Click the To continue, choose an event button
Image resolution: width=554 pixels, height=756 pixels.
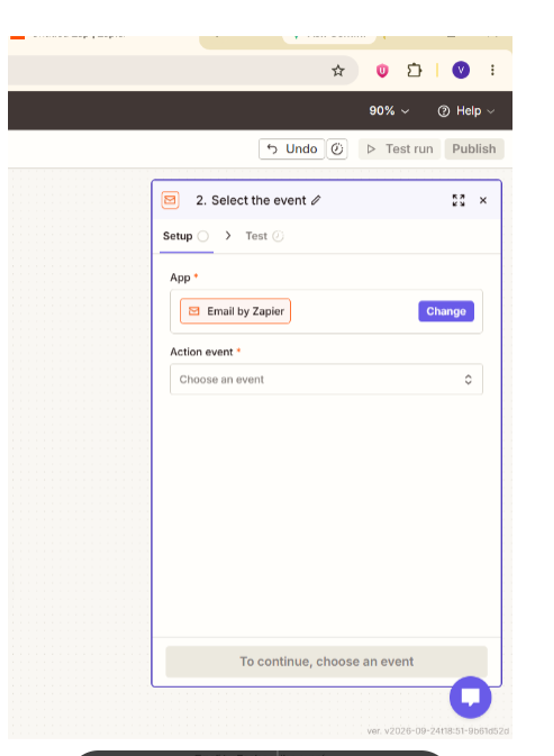[326, 661]
